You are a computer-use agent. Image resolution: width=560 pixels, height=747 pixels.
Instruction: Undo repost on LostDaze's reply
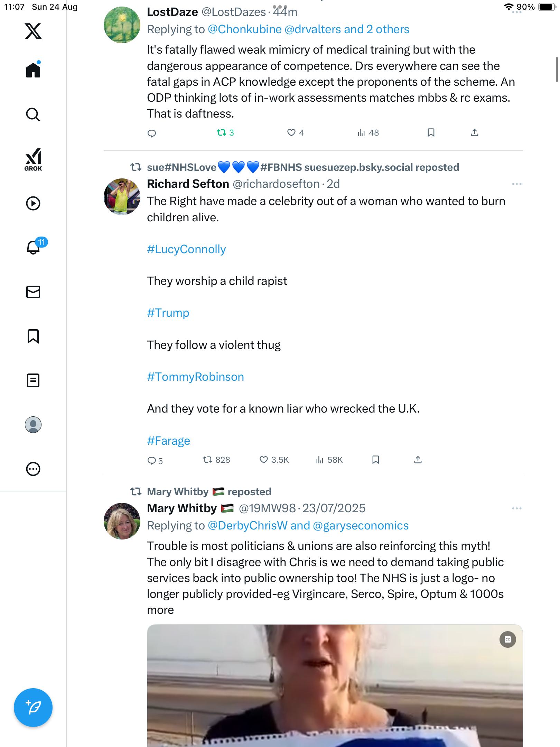pos(222,133)
